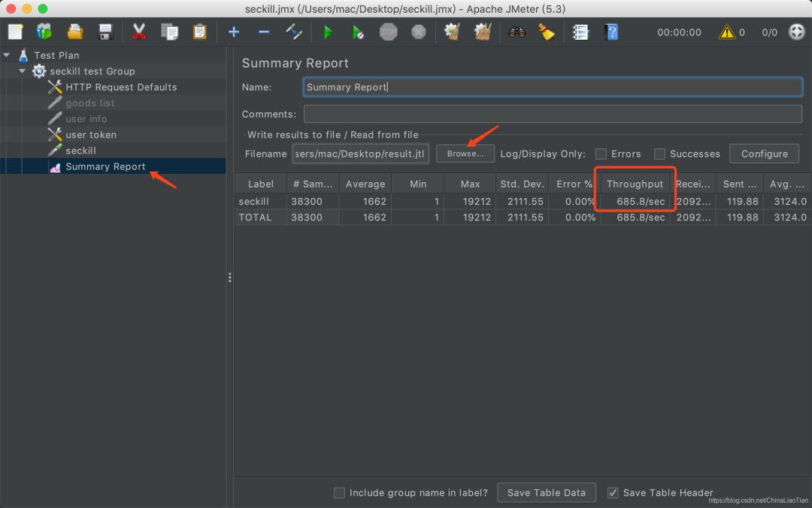Click the Min column header
Viewport: 812px width, 508px height.
tap(417, 184)
